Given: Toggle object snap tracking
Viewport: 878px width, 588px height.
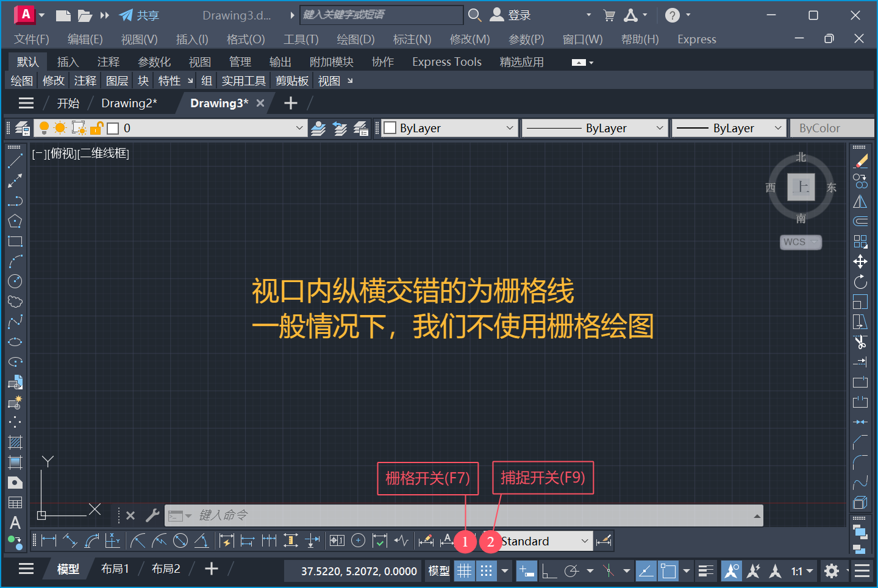Looking at the screenshot, I should pyautogui.click(x=646, y=571).
